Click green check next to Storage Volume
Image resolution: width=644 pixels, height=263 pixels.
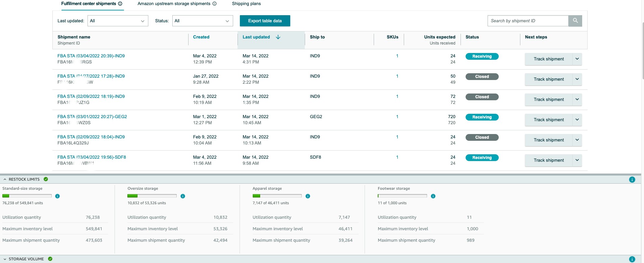[50, 259]
